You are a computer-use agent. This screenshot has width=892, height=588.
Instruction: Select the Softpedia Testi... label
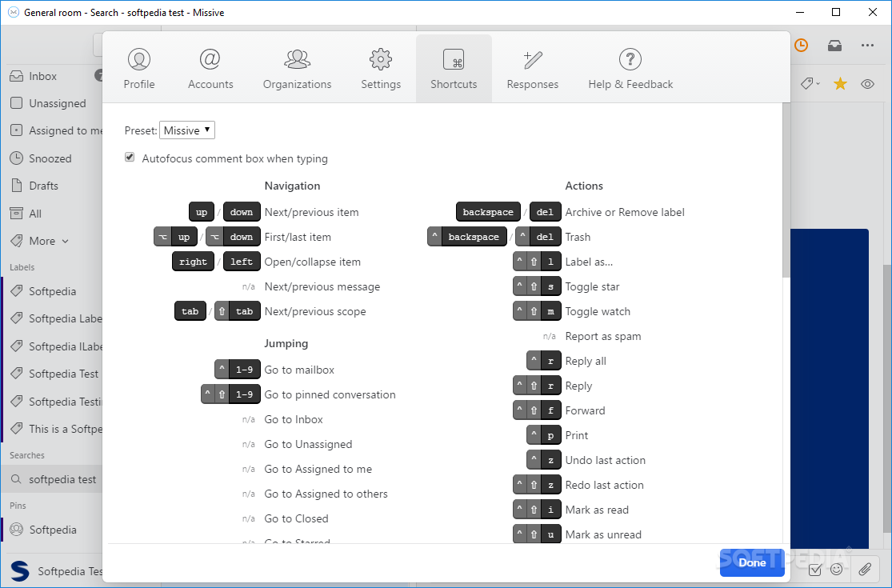pos(52,402)
